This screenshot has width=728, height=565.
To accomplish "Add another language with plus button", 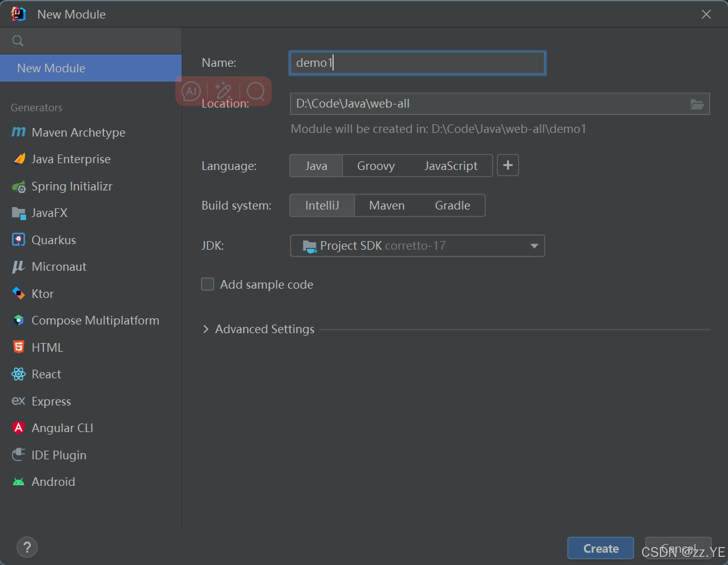I will (508, 165).
